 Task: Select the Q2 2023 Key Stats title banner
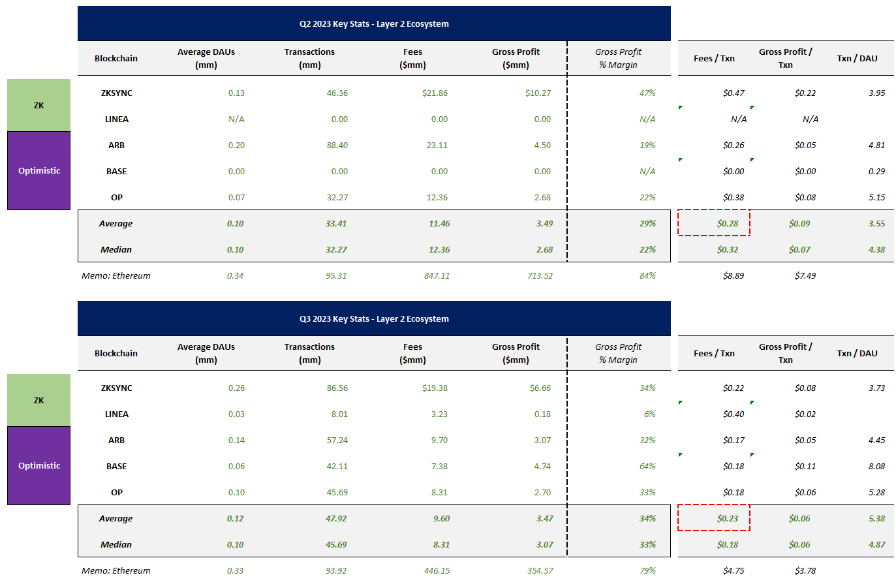click(x=374, y=23)
